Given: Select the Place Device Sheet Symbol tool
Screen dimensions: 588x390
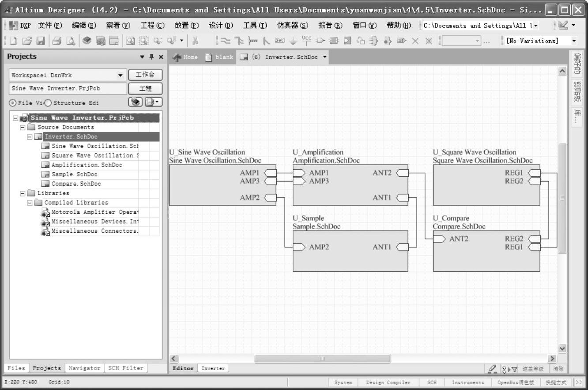Looking at the screenshot, I should 361,41.
